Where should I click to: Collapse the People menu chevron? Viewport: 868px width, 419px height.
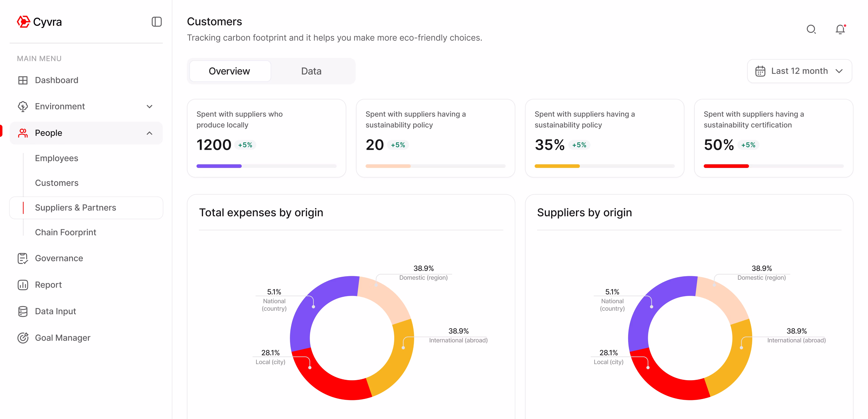pyautogui.click(x=150, y=133)
